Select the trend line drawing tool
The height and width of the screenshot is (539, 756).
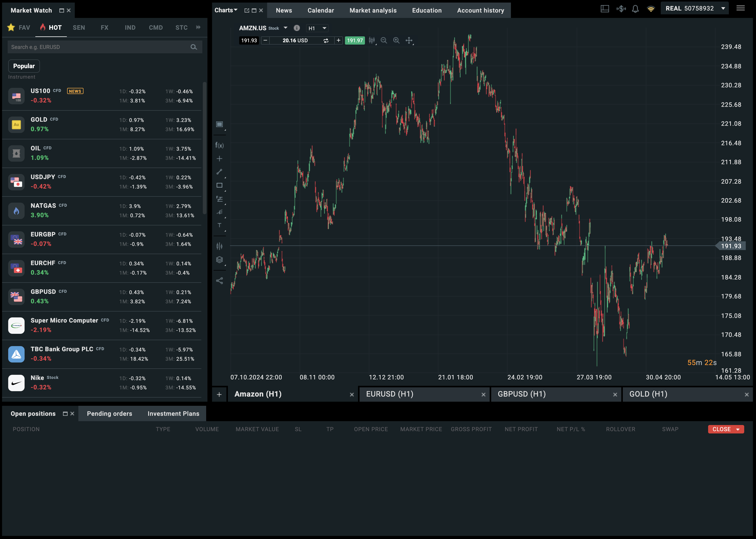(219, 172)
